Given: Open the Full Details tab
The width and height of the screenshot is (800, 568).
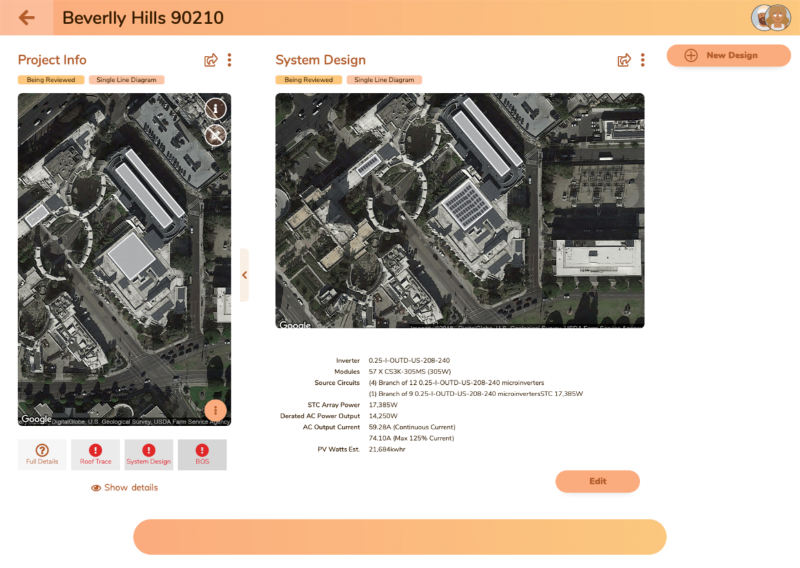Looking at the screenshot, I should click(42, 454).
